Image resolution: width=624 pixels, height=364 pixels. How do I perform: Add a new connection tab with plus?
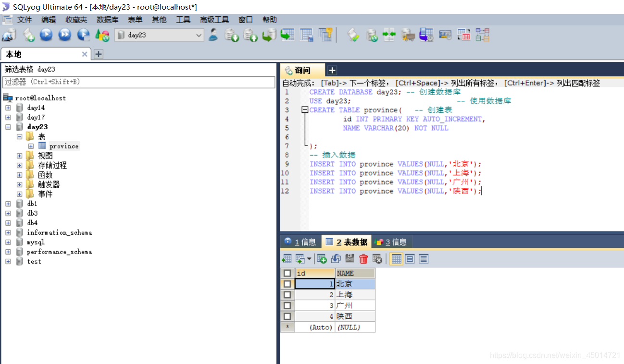click(99, 54)
